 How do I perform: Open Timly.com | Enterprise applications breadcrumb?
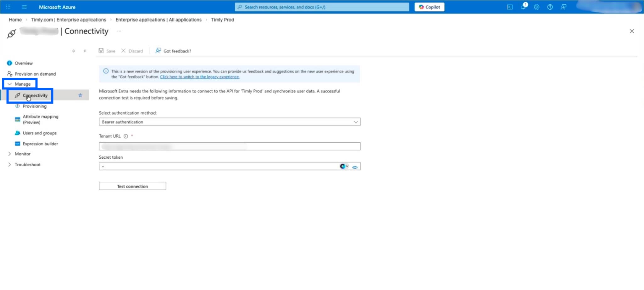click(x=69, y=20)
